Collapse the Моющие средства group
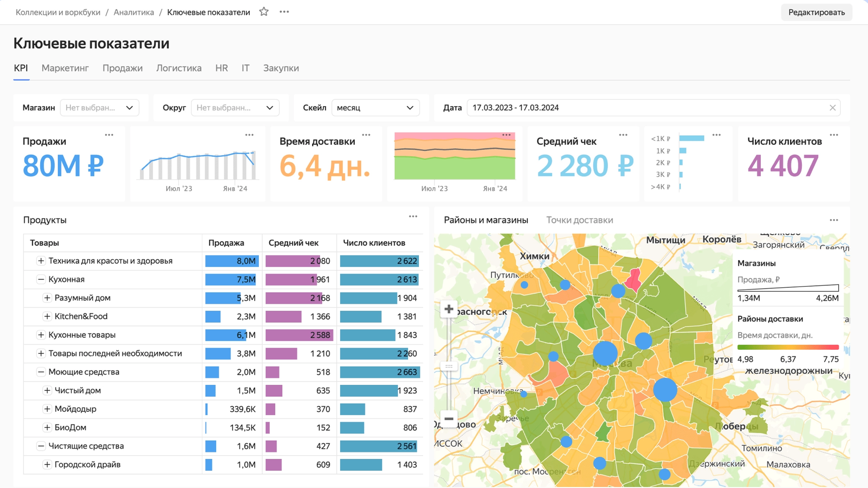The width and height of the screenshot is (868, 488). coord(41,372)
